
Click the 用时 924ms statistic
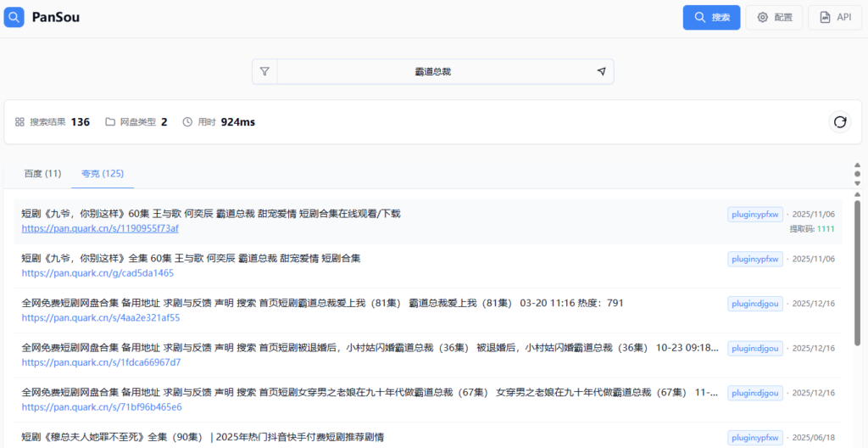coord(219,122)
